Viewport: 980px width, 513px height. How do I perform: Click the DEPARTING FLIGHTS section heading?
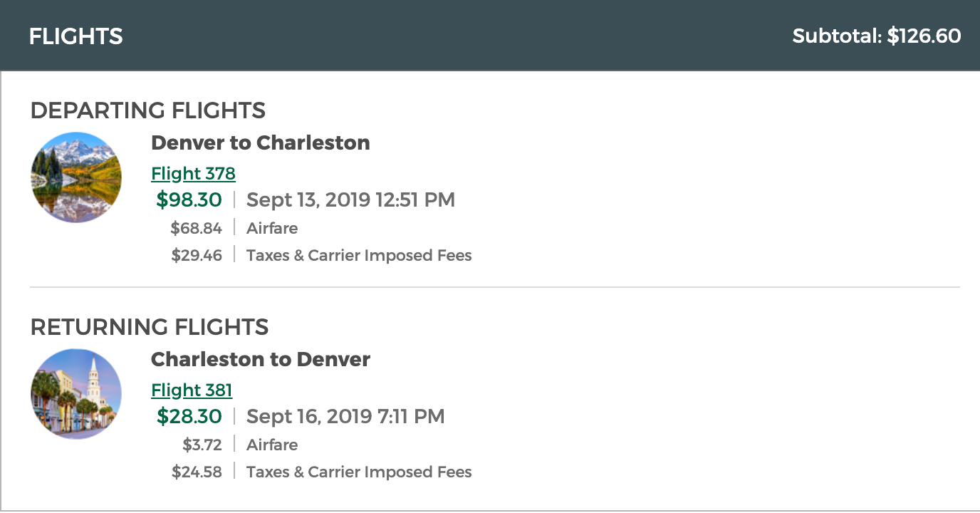click(x=148, y=110)
